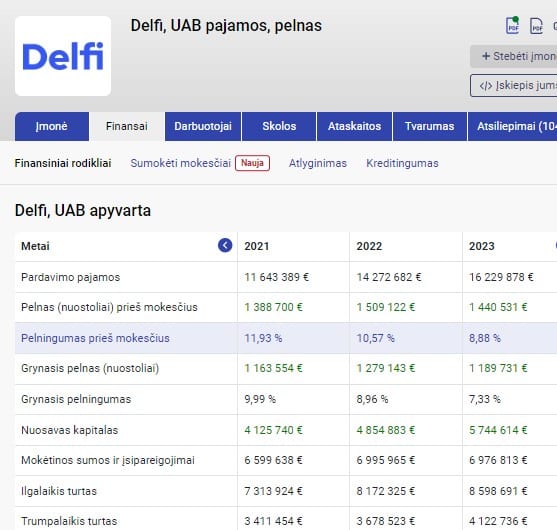Click the first PDF icon with green dot
The width and height of the screenshot is (557, 530).
(x=512, y=26)
